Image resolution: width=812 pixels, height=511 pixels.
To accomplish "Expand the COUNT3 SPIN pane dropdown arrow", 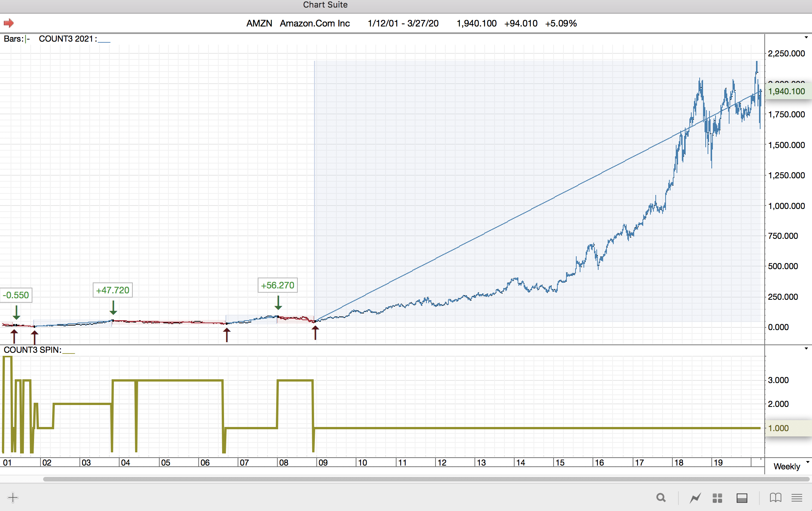I will 806,349.
